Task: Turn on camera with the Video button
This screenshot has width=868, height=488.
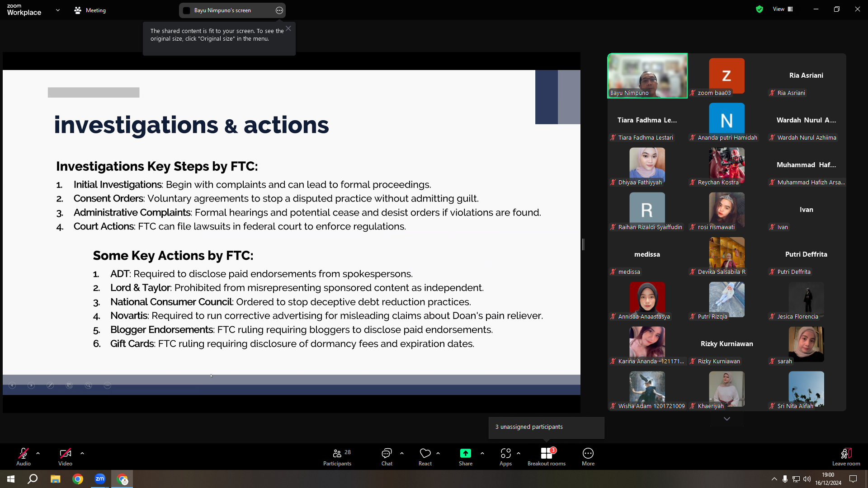Action: point(65,456)
